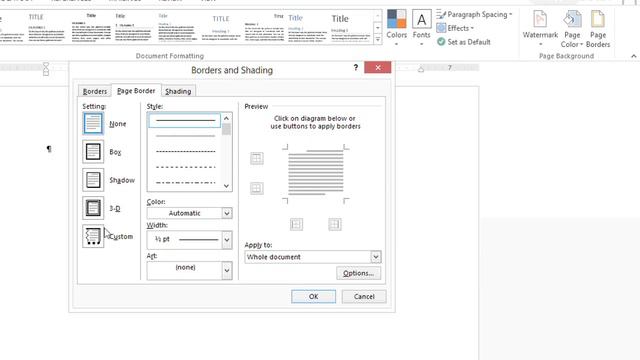This screenshot has width=640, height=360.
Task: Open the Borders and Shading help
Action: tap(356, 67)
